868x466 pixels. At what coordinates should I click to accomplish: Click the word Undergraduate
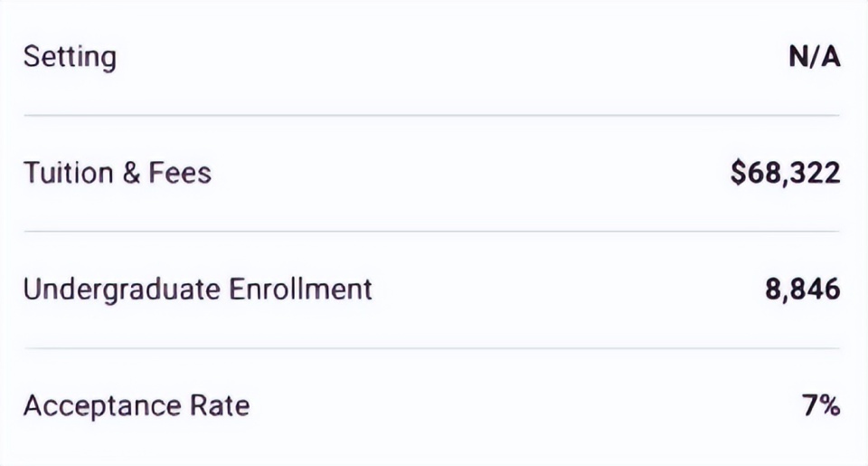pos(122,290)
